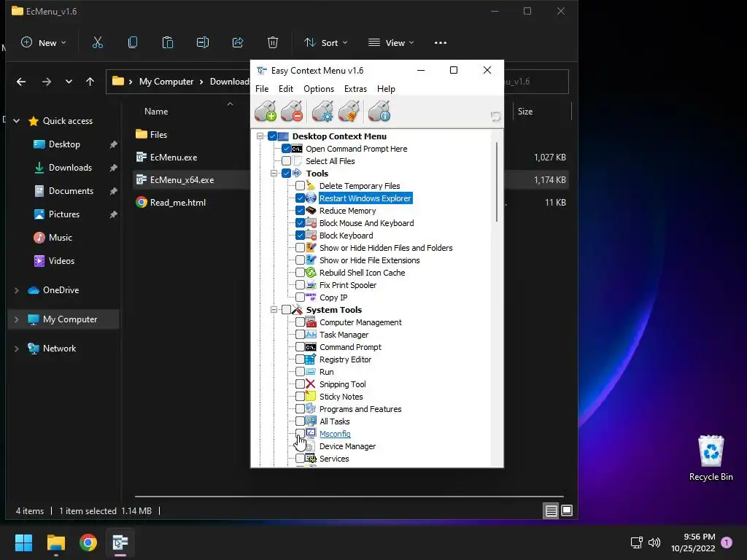Open Google Chrome from the taskbar
Screen dimensions: 747x560
click(x=88, y=542)
